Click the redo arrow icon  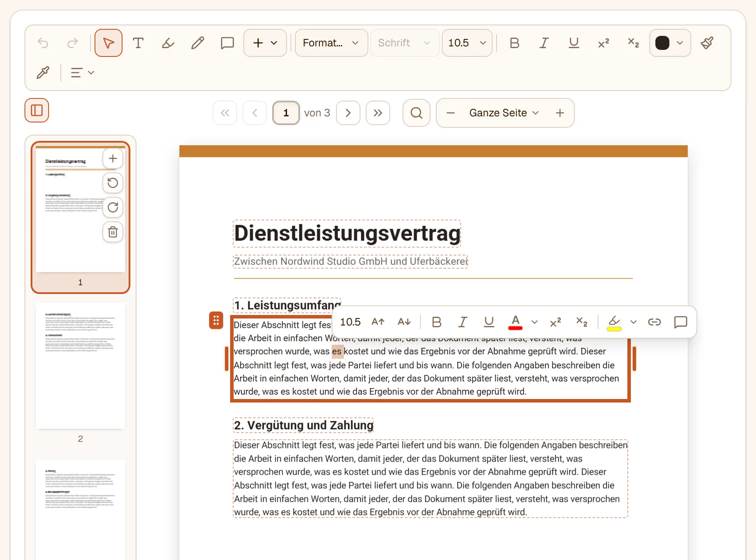pyautogui.click(x=73, y=43)
